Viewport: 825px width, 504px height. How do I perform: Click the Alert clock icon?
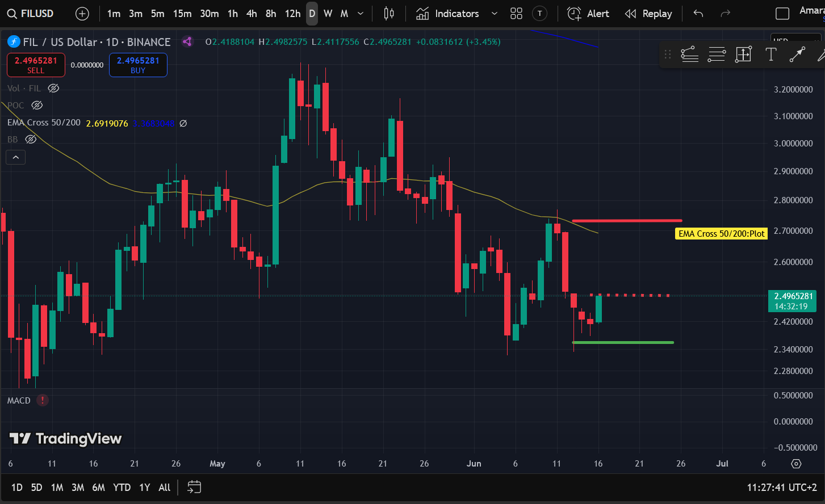pos(573,13)
